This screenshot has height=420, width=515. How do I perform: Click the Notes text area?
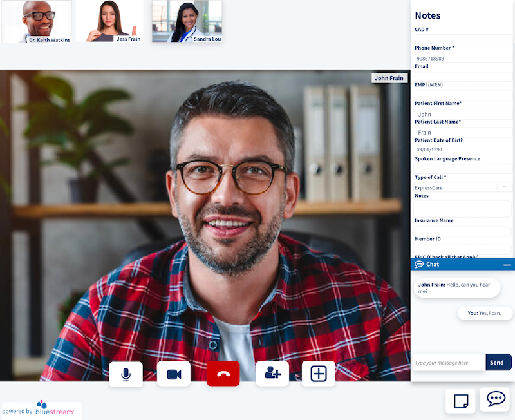pyautogui.click(x=462, y=209)
